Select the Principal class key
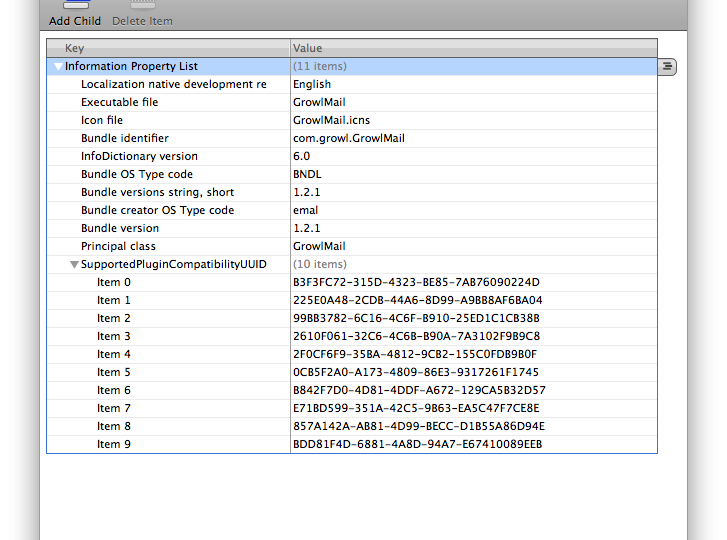The height and width of the screenshot is (540, 727). (x=118, y=246)
